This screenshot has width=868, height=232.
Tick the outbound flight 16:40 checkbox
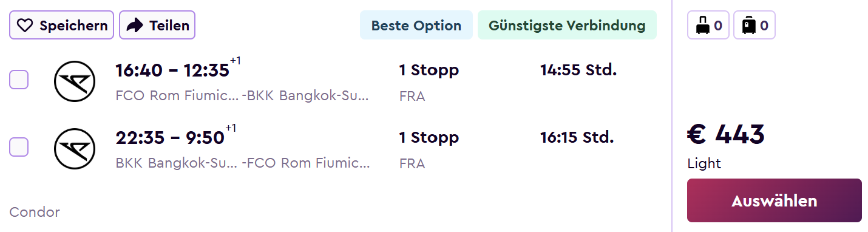[x=19, y=80]
